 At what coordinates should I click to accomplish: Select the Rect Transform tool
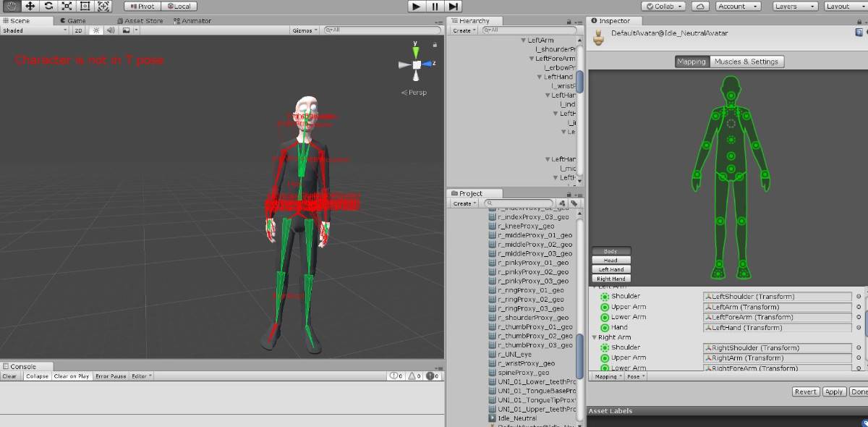point(85,6)
